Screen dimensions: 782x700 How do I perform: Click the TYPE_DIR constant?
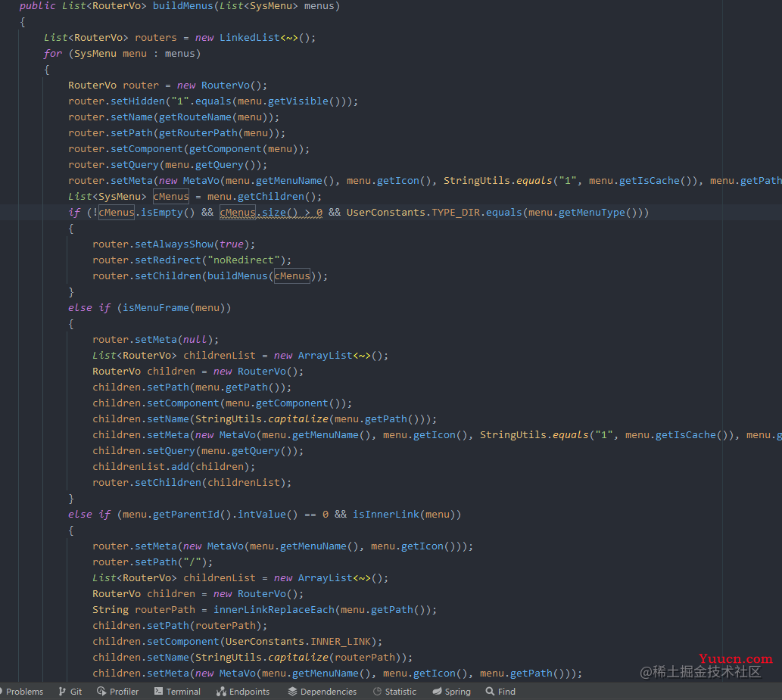[456, 213]
